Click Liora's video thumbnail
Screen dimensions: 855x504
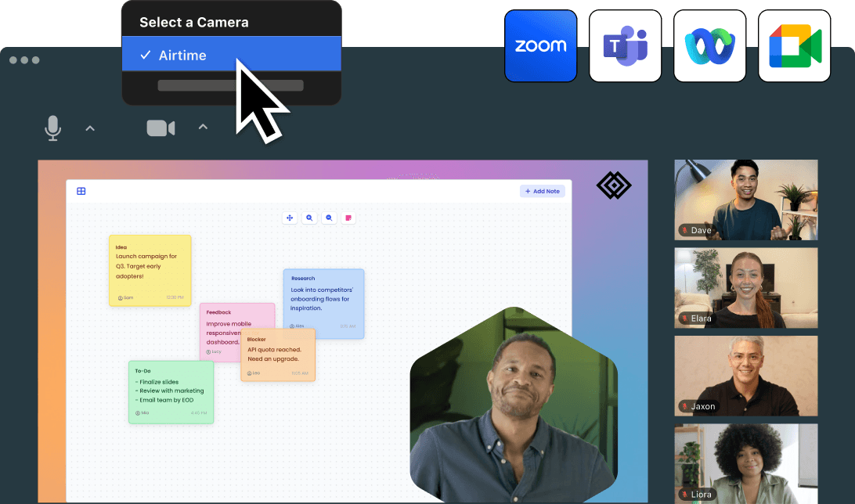point(746,463)
